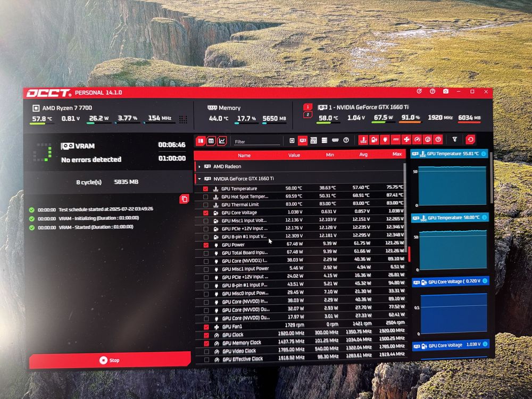Show storage sensors filter icon
Viewport: 532px width, 399px height.
click(325, 140)
